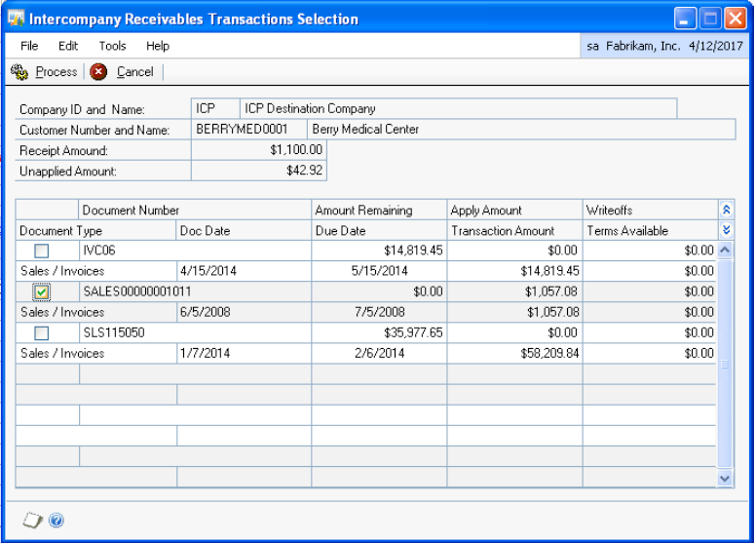Expand rows with double down chevron

725,230
